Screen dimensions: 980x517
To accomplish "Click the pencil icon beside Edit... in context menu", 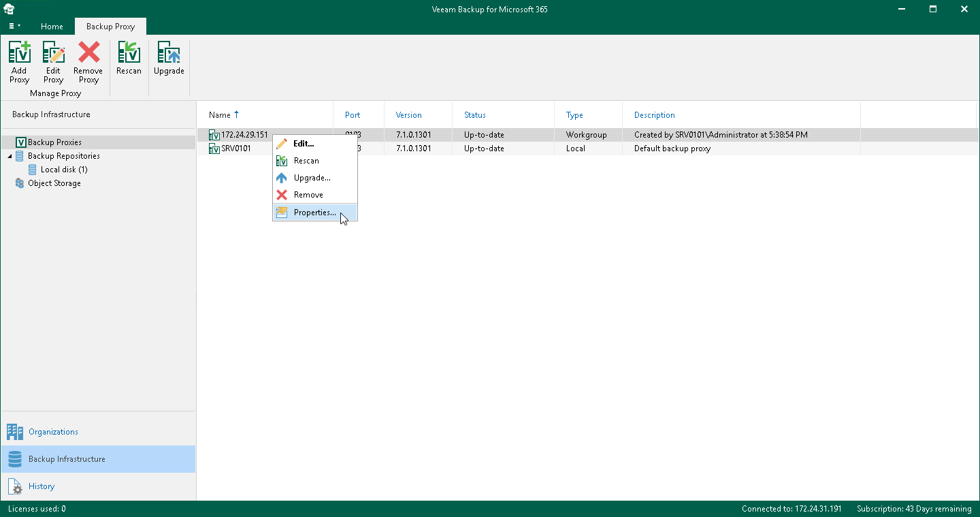I will coord(282,144).
